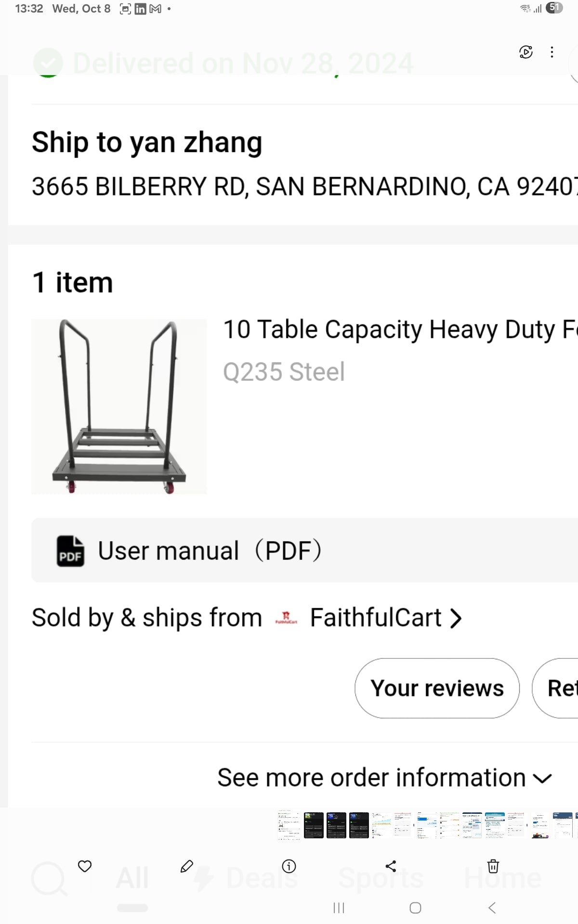Expand See more order information
Viewport: 578px width, 924px height.
pos(384,778)
